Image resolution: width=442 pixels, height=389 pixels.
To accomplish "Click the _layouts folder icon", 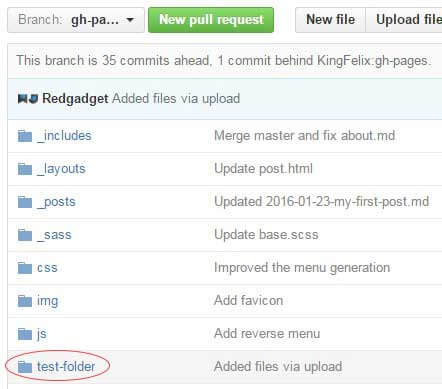I will click(x=25, y=169).
